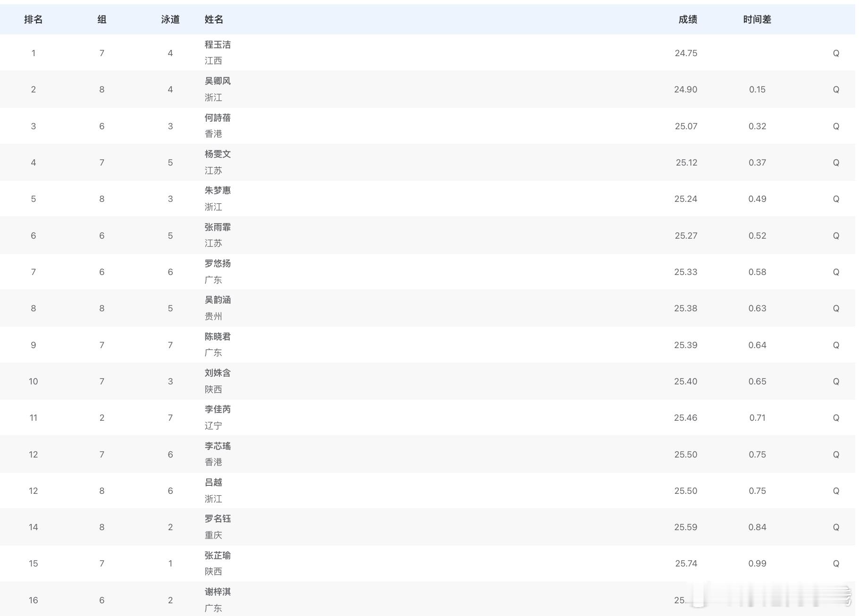Click the time difference 0.15 on row 2
Image resolution: width=859 pixels, height=616 pixels.
pyautogui.click(x=758, y=89)
